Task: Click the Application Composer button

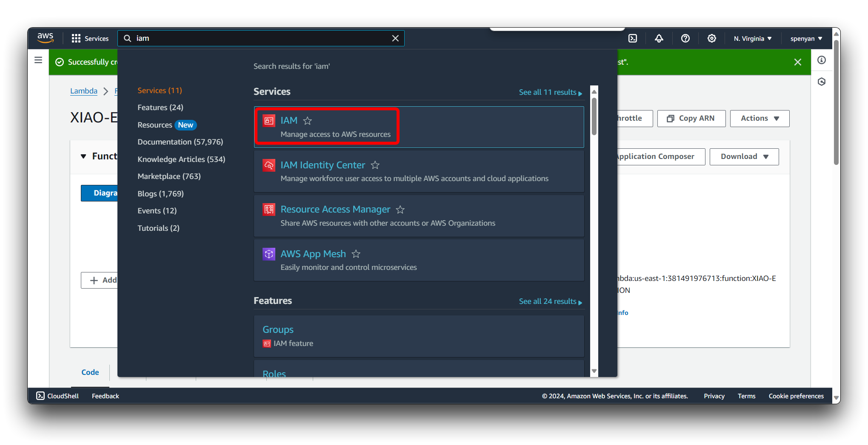Action: pyautogui.click(x=661, y=156)
